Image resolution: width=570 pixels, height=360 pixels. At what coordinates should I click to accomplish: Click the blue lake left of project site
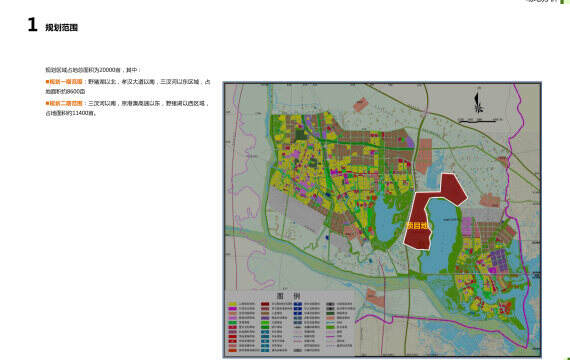[386, 217]
